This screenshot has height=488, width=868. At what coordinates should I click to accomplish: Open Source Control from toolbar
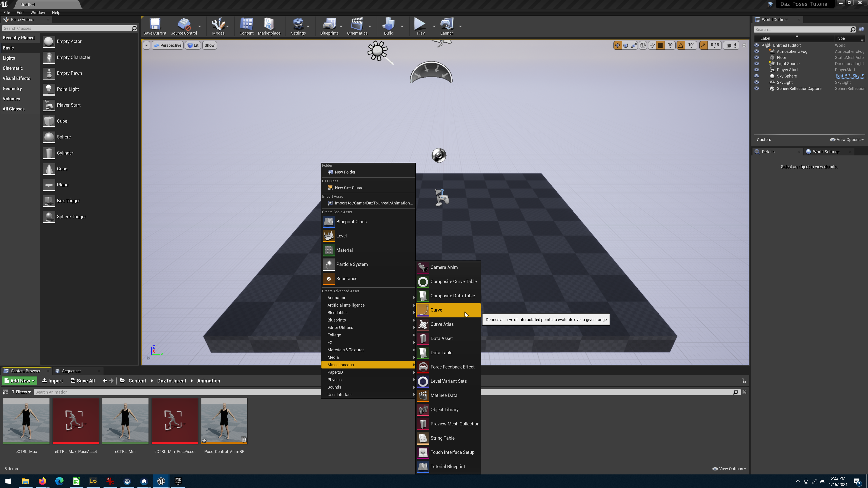(x=184, y=26)
